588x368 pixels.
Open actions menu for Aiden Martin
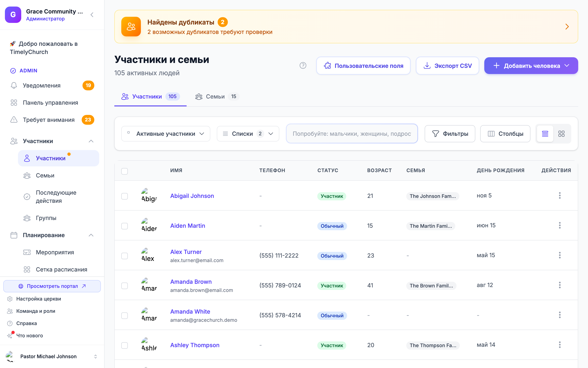tap(560, 225)
